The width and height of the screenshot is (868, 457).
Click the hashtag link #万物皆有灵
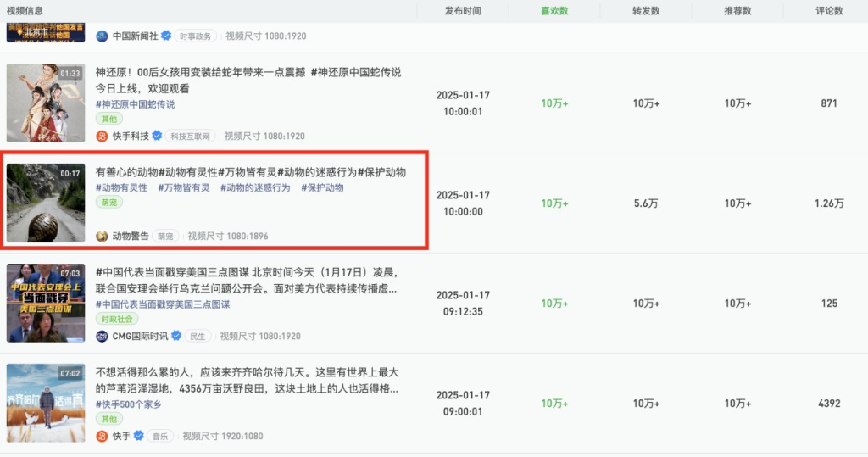(184, 187)
